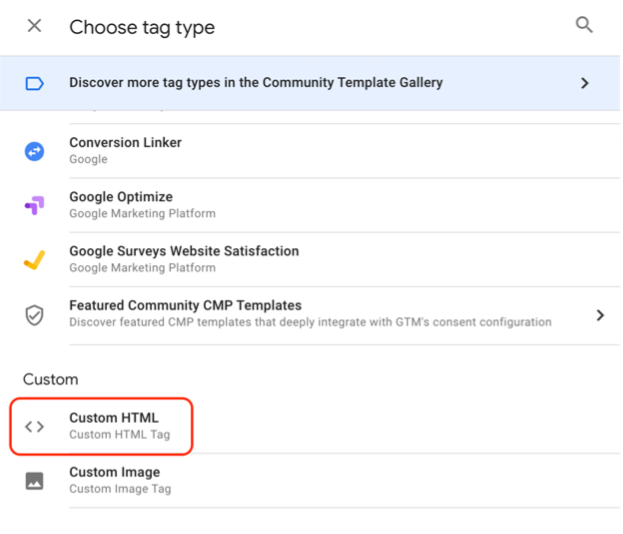The height and width of the screenshot is (534, 623).
Task: Click the CMP templates description text
Action: coord(310,322)
